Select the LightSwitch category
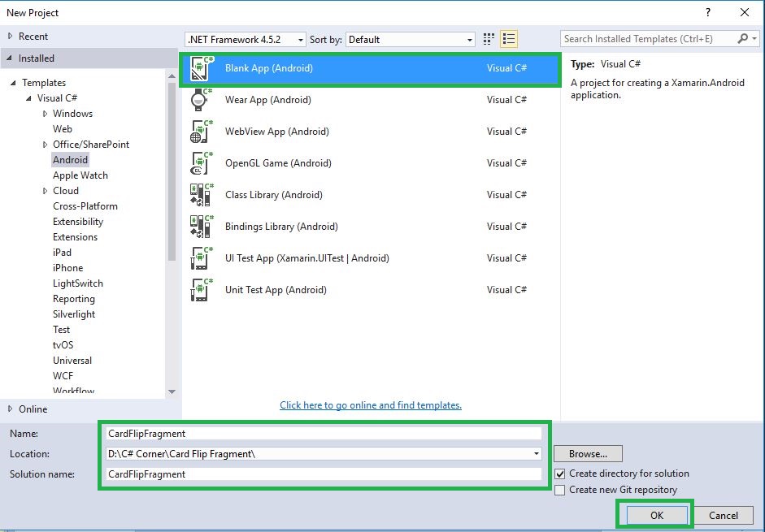This screenshot has width=765, height=532. point(78,283)
